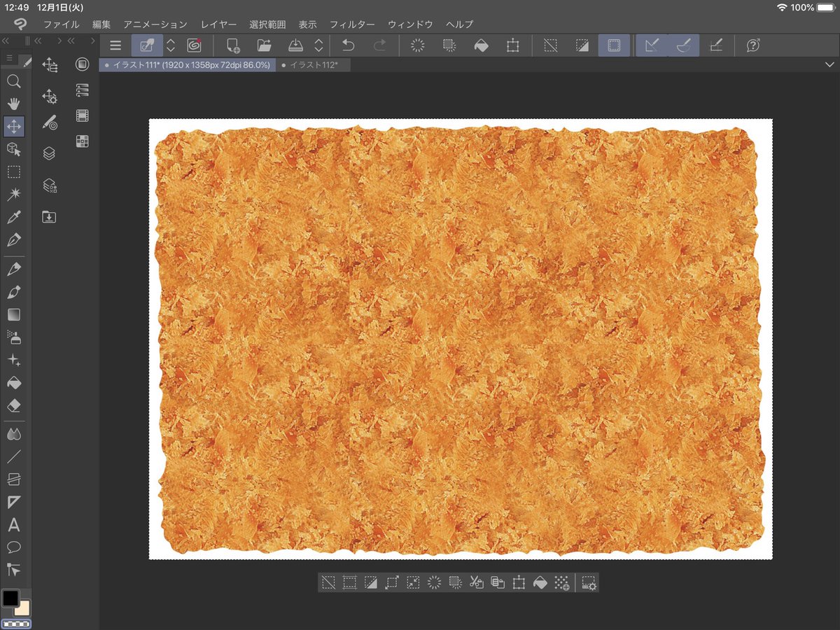
Task: Select the Fill bucket tool in tool palette
Action: [14, 383]
